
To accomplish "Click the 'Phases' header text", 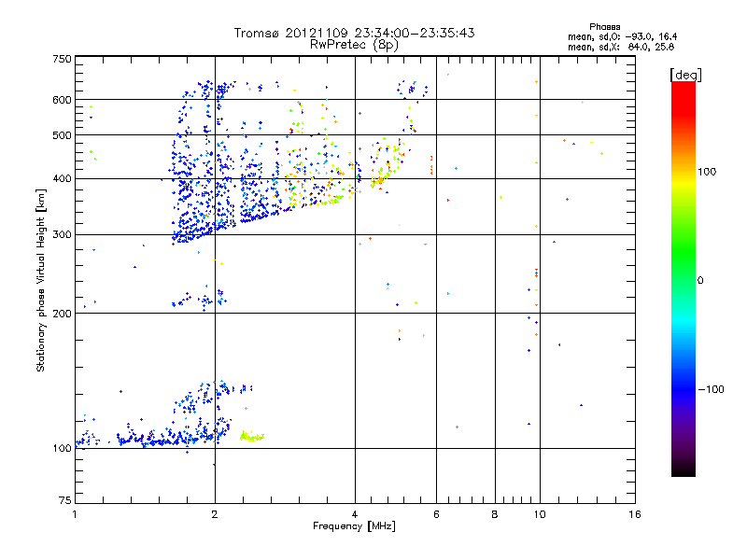I will [x=604, y=27].
